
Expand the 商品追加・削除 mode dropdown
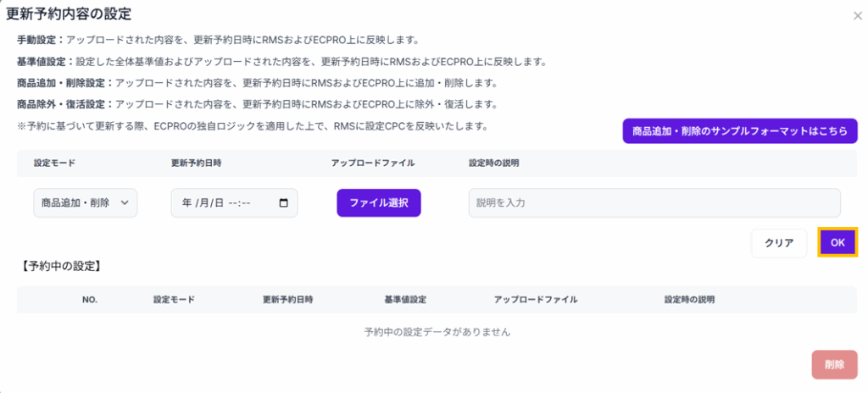tap(85, 203)
